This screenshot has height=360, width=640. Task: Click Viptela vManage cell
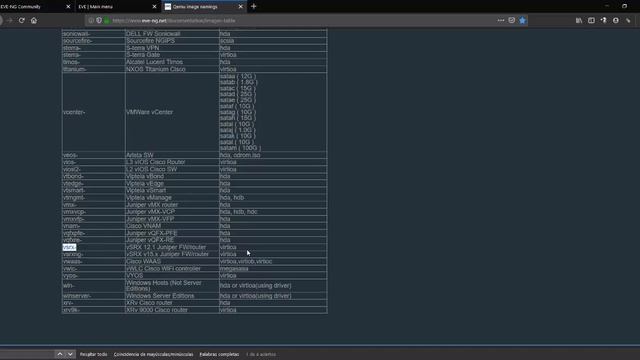[172, 198]
